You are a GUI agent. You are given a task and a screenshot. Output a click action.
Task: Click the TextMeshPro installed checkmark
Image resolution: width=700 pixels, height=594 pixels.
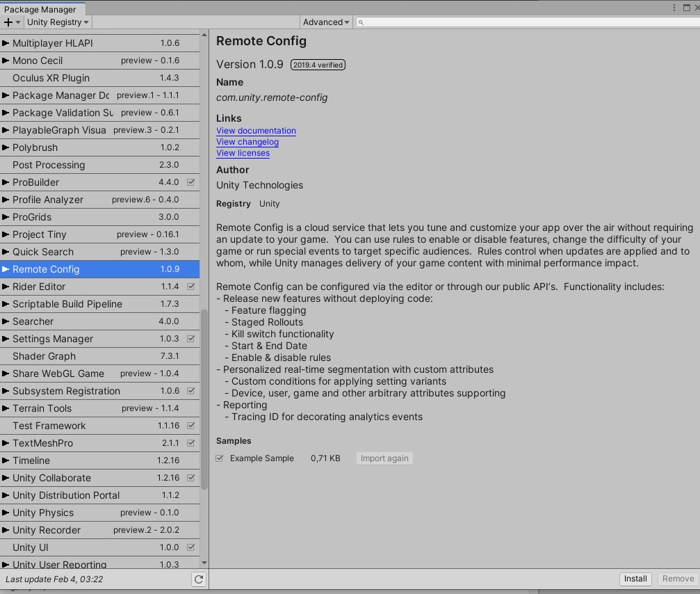point(190,443)
